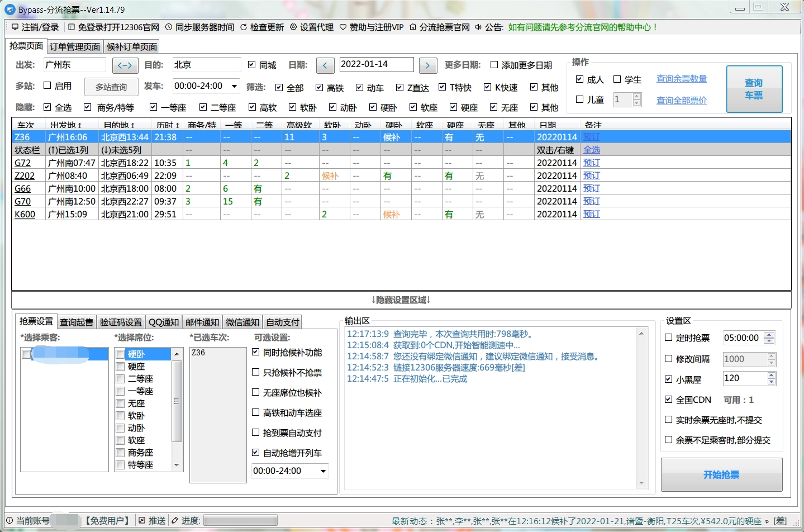Click the 查询车票 search button
804x532 pixels.
[754, 88]
